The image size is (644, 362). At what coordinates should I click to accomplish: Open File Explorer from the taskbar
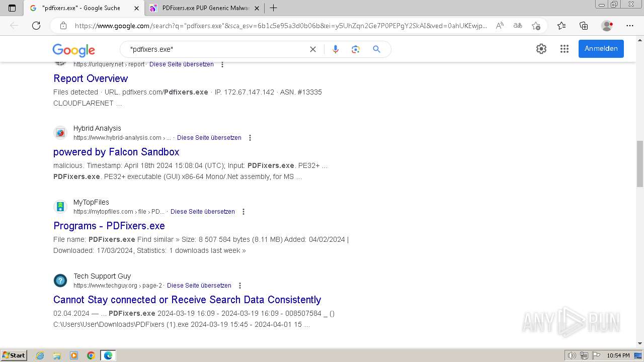(x=57, y=355)
